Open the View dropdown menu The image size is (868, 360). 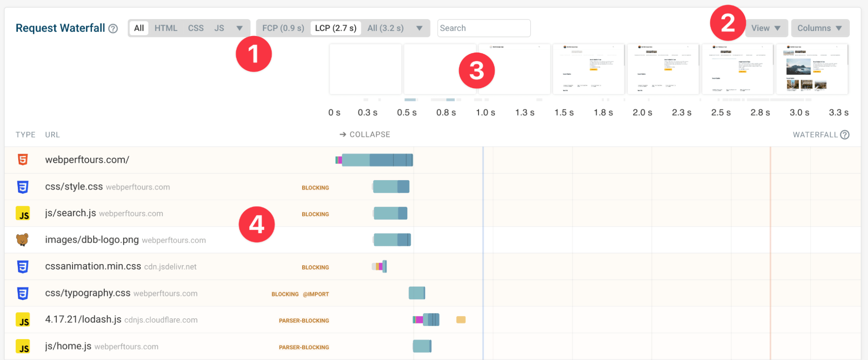pos(766,28)
